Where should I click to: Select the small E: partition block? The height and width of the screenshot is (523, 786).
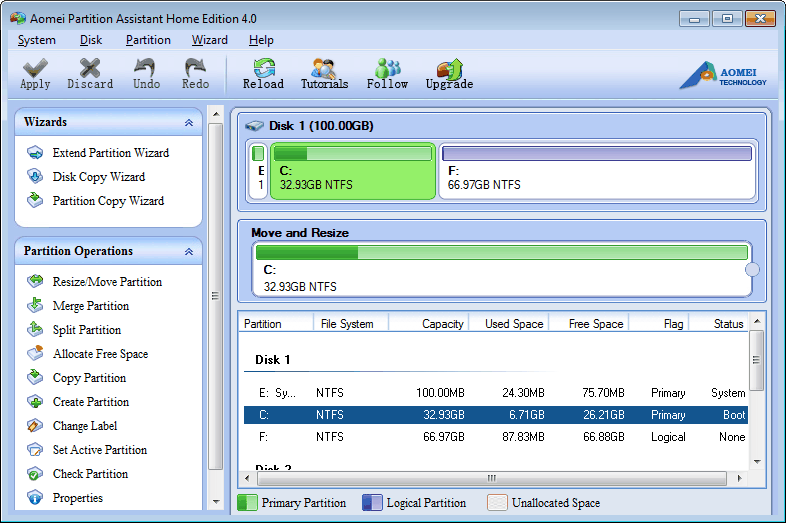pos(258,171)
